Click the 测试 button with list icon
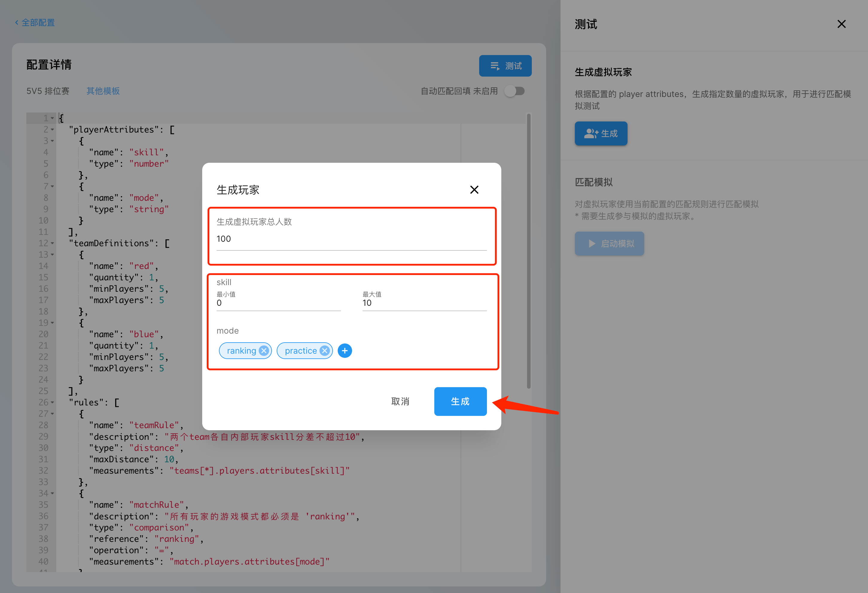 tap(505, 66)
